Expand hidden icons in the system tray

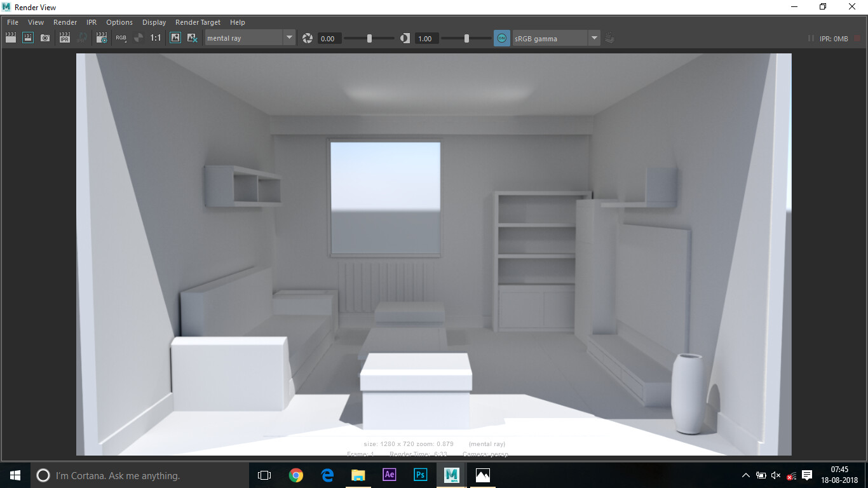pos(745,475)
